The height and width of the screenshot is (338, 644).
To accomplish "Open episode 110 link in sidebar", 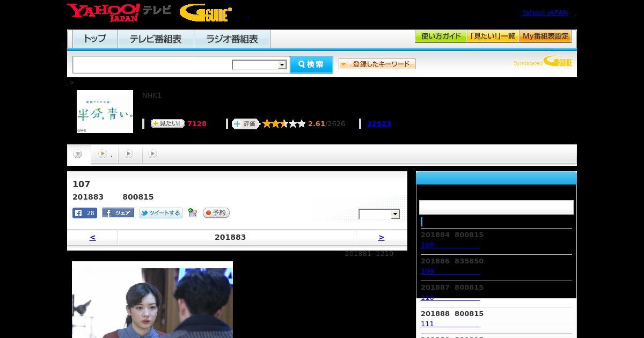I will [x=450, y=298].
